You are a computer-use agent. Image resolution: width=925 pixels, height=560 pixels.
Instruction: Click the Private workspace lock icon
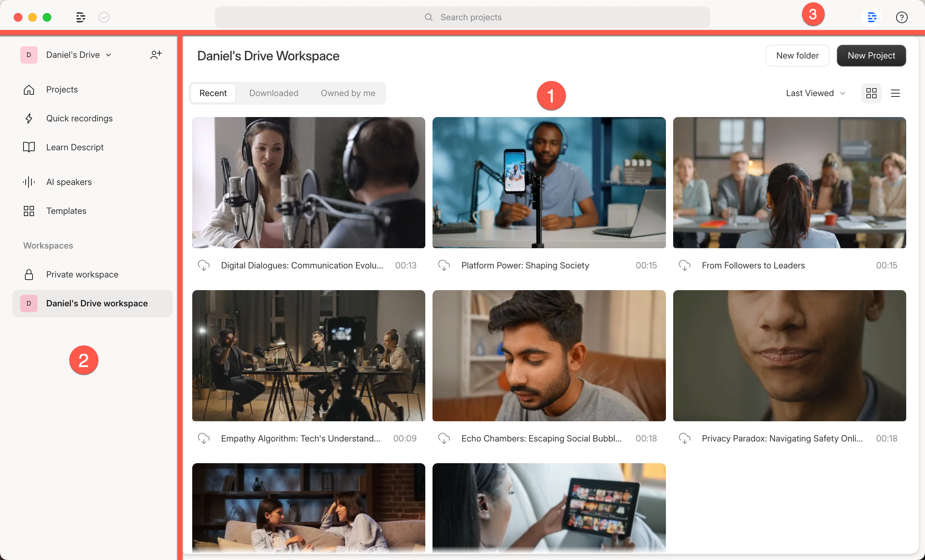[29, 275]
